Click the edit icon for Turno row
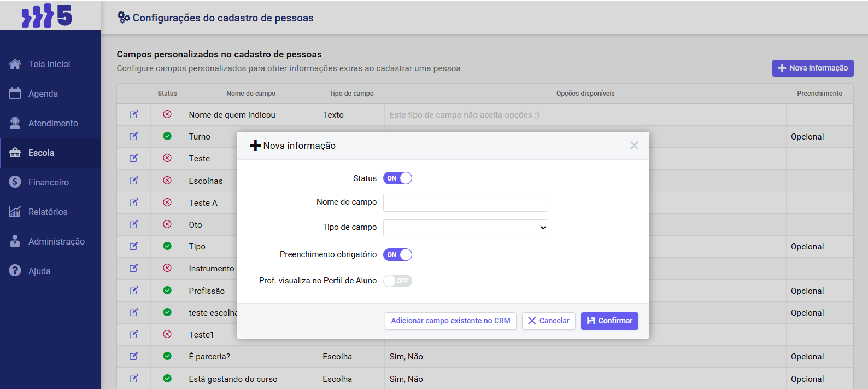Screen dimensions: 868x389 point(133,136)
